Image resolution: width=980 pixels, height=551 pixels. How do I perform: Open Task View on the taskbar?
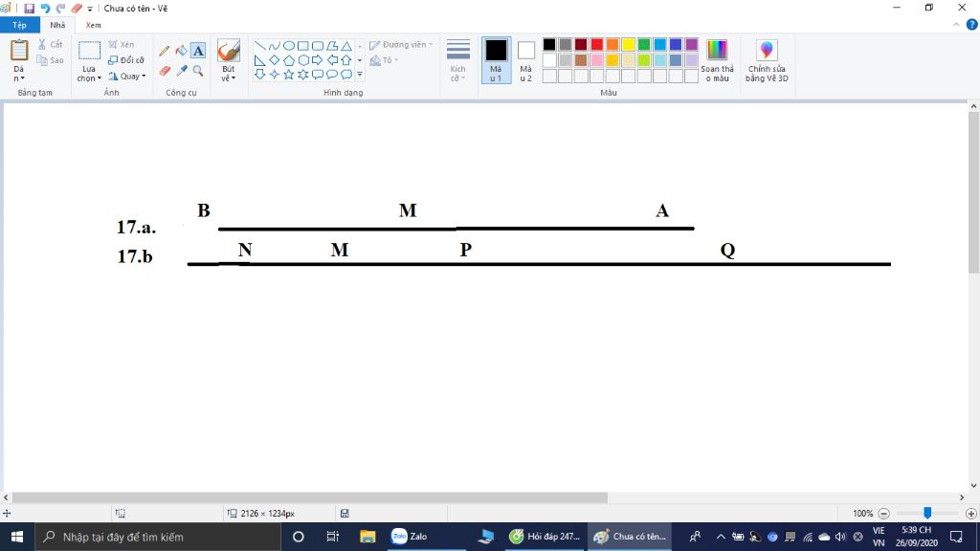[x=332, y=537]
